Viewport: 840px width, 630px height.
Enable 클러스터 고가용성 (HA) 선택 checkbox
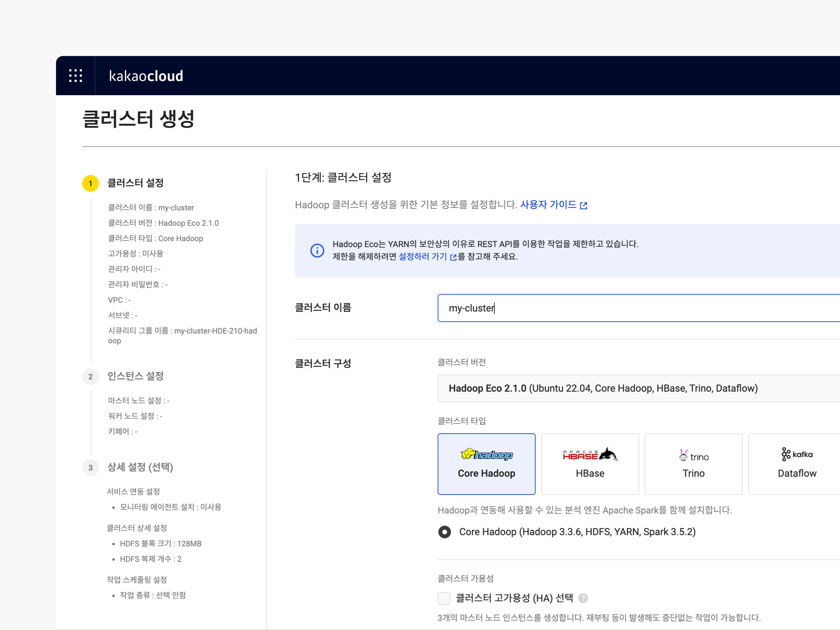[x=444, y=598]
